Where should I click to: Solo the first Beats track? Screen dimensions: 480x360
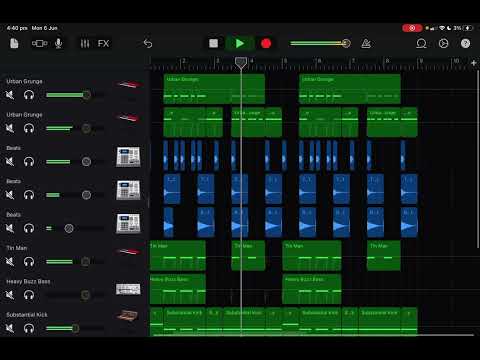[29, 162]
